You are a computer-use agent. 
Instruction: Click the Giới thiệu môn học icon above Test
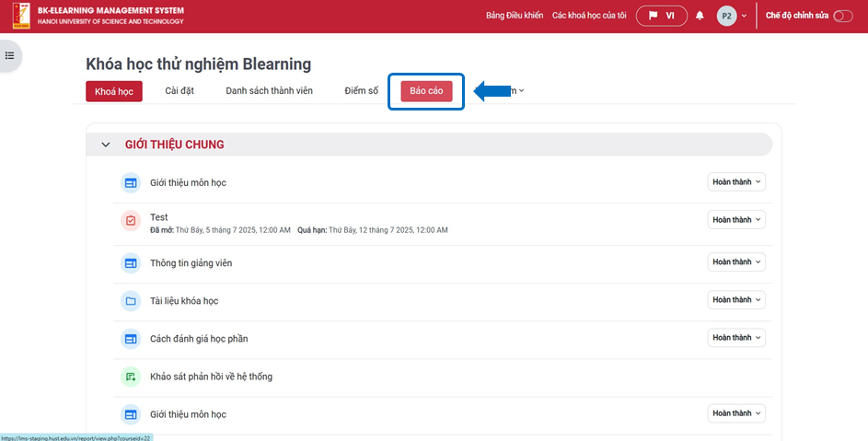131,183
